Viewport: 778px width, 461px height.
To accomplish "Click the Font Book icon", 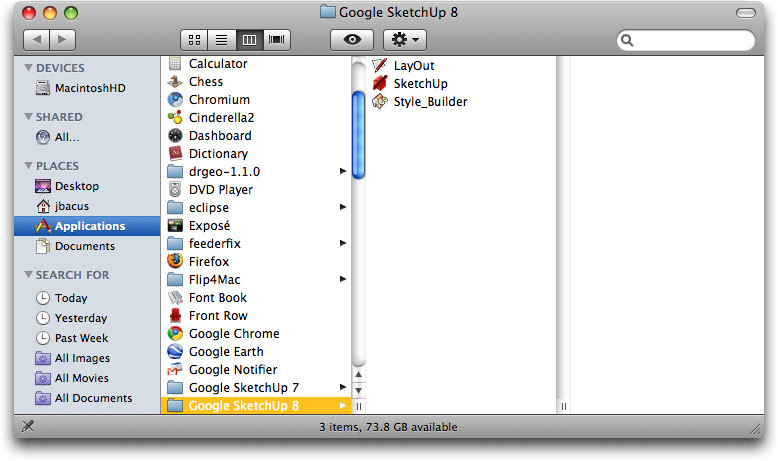I will (175, 297).
